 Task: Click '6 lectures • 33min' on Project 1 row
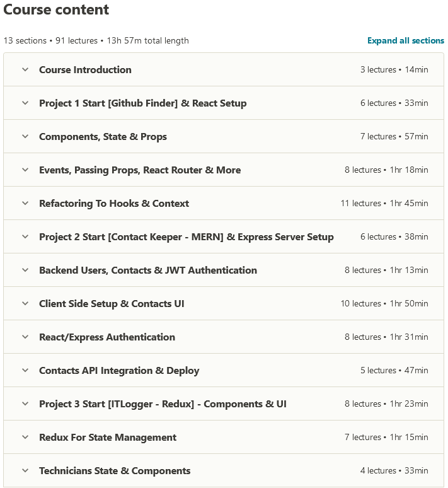click(394, 103)
